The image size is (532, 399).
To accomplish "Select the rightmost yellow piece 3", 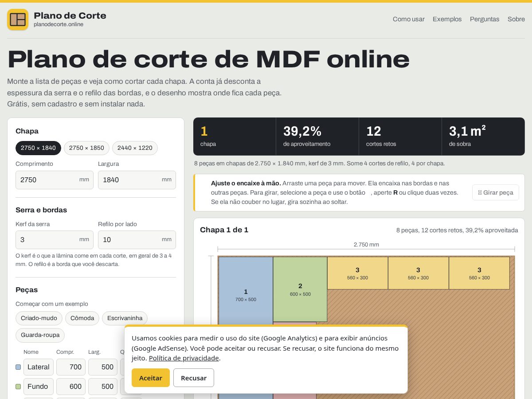I will [x=479, y=273].
